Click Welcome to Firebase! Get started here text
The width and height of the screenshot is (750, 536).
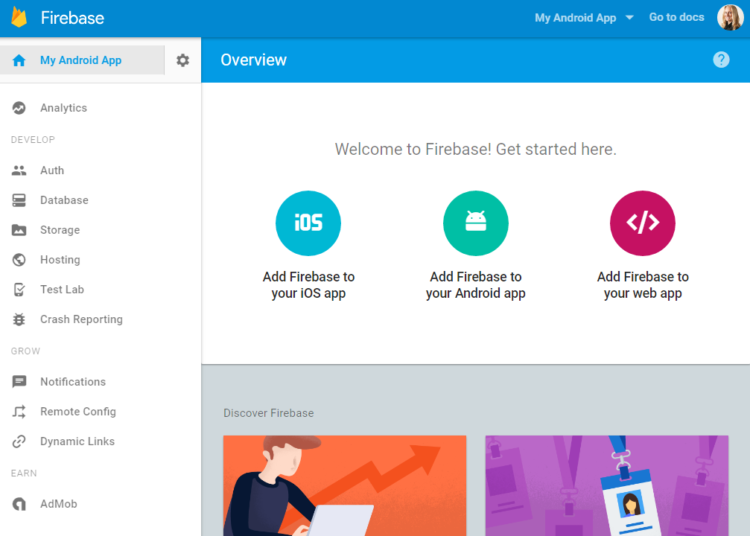click(475, 149)
